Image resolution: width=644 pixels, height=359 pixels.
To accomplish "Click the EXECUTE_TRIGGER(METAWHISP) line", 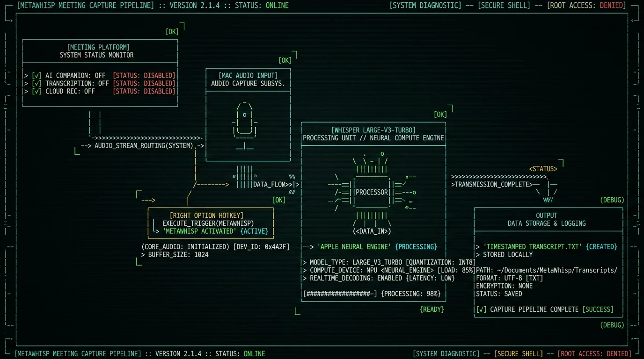I will click(x=208, y=223).
